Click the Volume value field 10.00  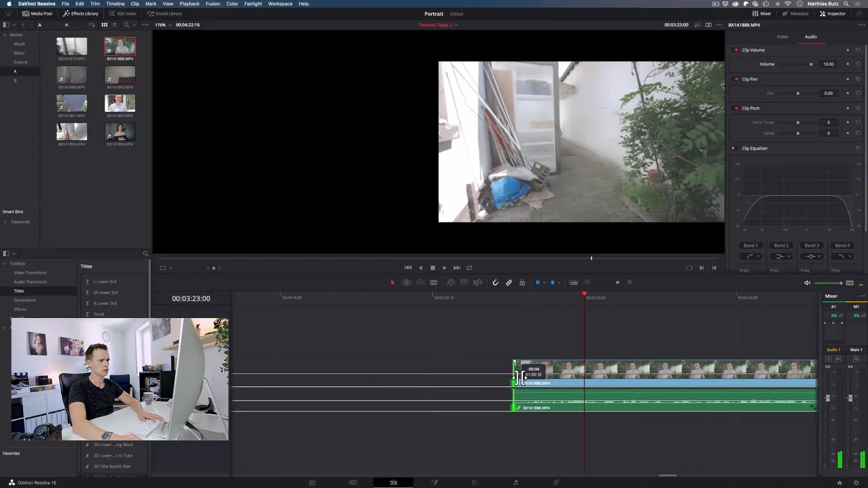click(x=828, y=64)
